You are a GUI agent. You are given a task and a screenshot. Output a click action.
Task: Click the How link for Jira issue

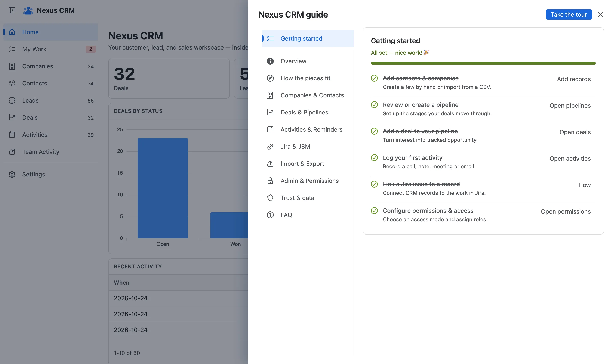(x=584, y=185)
